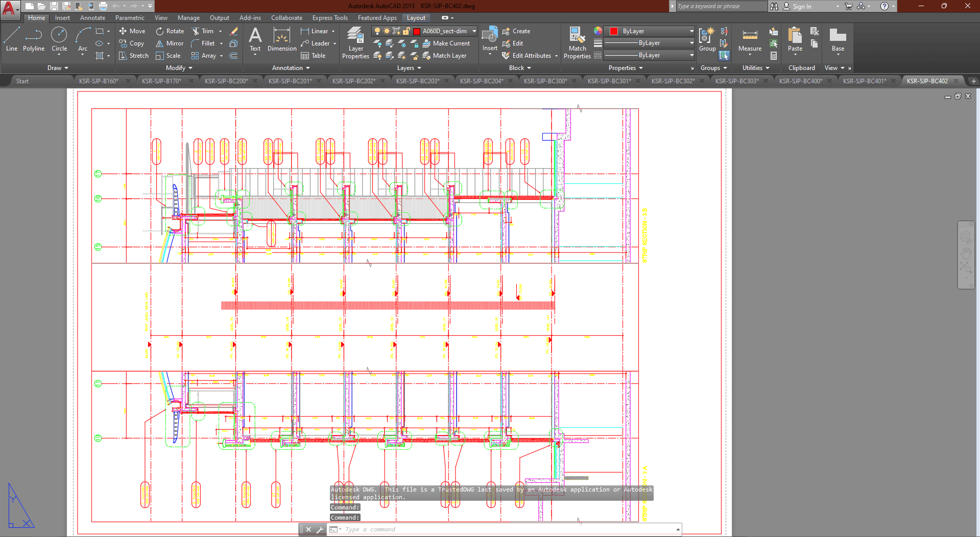The height and width of the screenshot is (537, 980).
Task: Click the Quick Calculator icon in Utilities
Action: click(774, 56)
